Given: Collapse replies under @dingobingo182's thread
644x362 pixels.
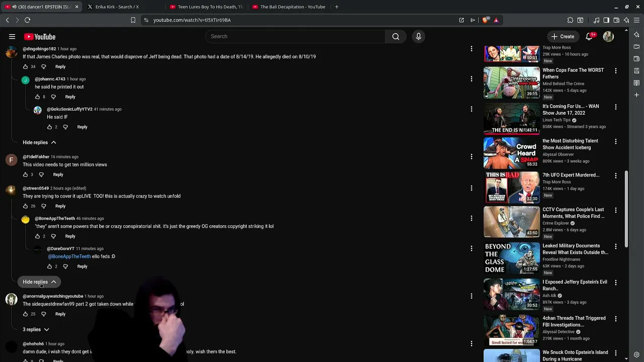Looking at the screenshot, I should [x=39, y=142].
